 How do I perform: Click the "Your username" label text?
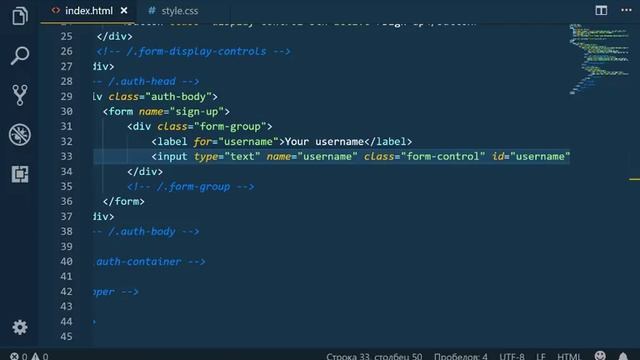click(x=324, y=142)
